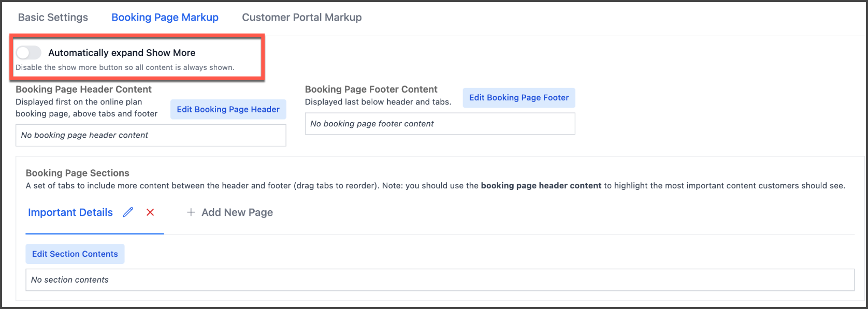This screenshot has width=868, height=309.
Task: Open the Customer Portal Markup tab
Action: coord(301,17)
